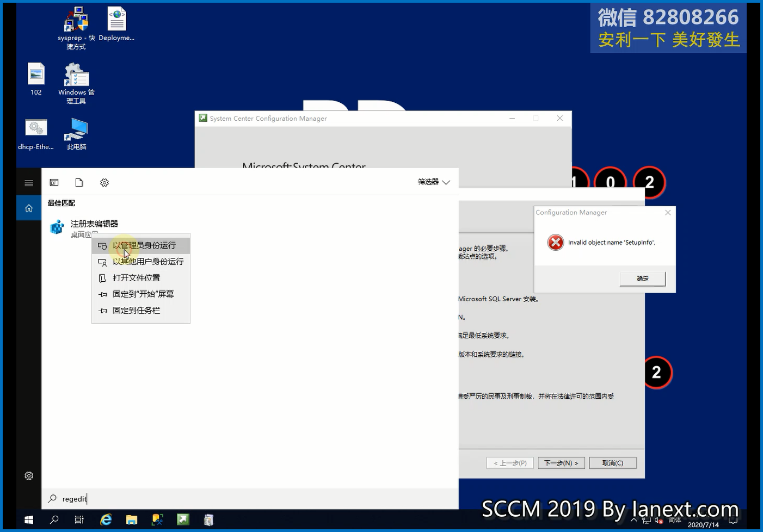Open the Deployme... desktop file

116,24
